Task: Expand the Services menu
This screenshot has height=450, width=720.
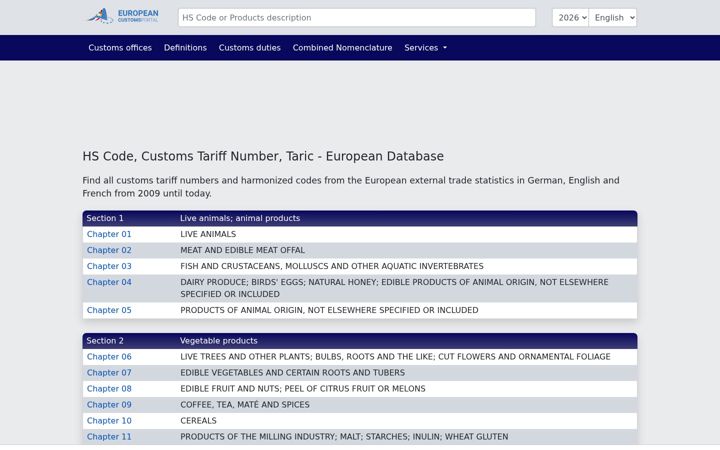Action: pos(425,48)
